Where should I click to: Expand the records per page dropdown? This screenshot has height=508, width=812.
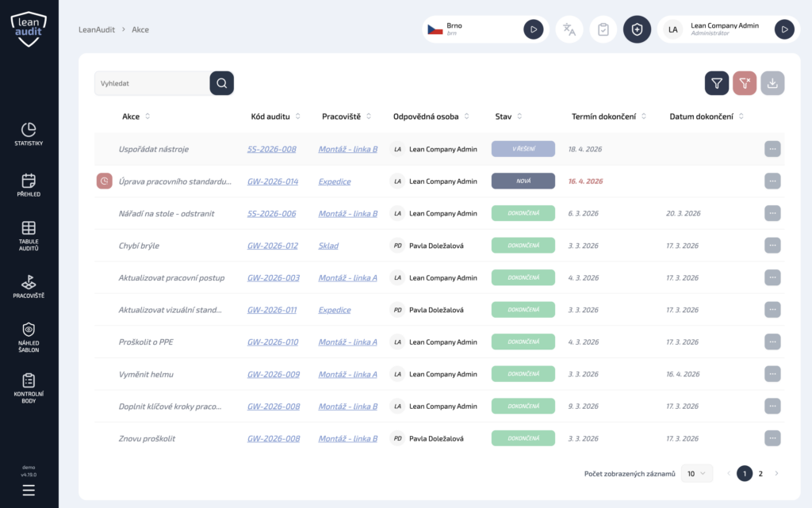point(697,473)
